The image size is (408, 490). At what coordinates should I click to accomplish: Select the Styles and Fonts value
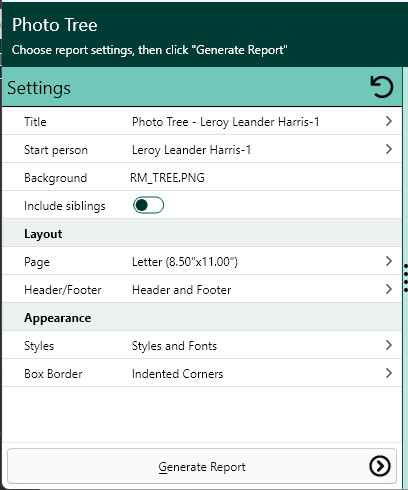[174, 346]
